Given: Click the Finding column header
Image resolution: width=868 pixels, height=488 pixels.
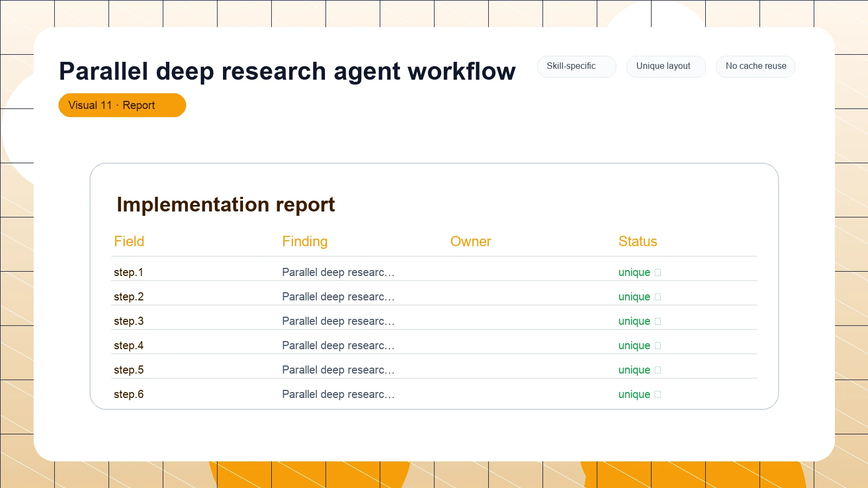Looking at the screenshot, I should 305,241.
